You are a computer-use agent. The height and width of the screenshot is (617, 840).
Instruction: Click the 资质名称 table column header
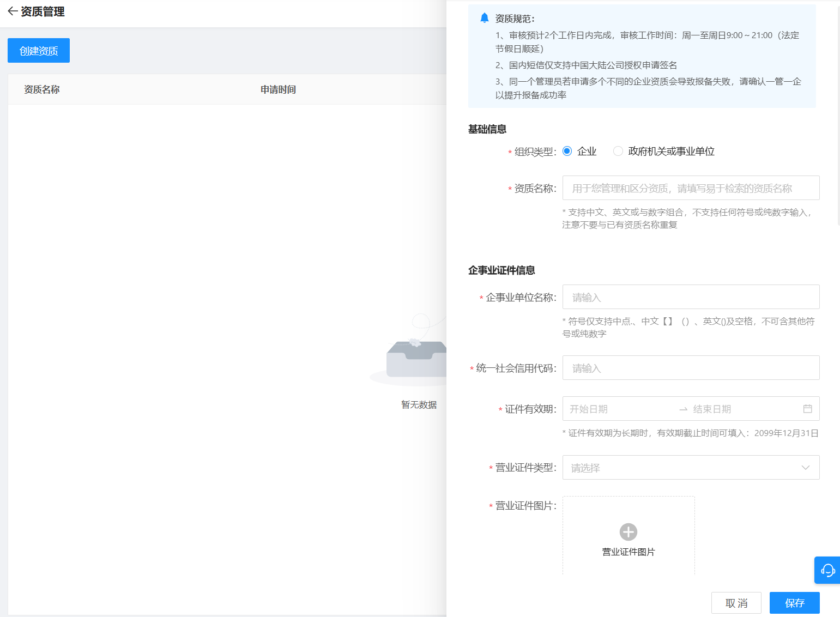[42, 89]
